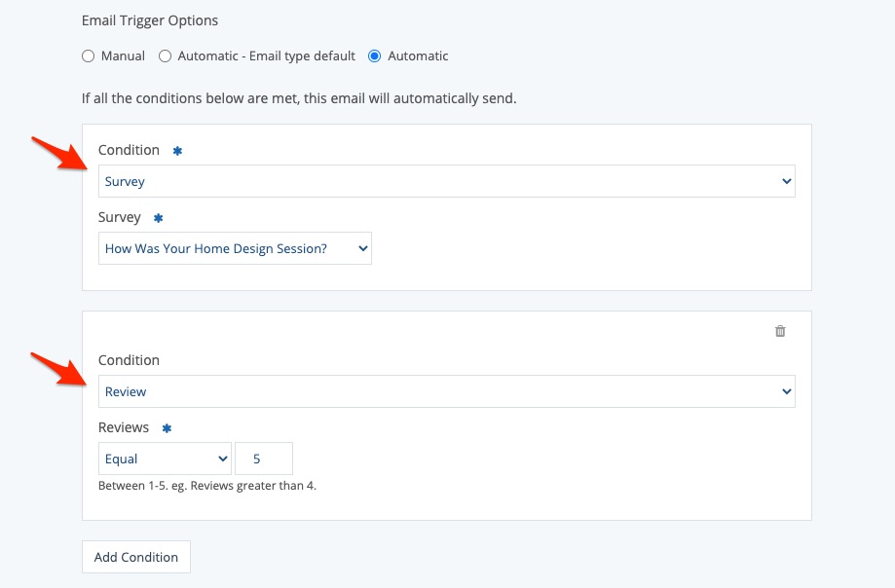This screenshot has height=588, width=895.
Task: Open the Condition dropdown showing Survey
Action: click(x=446, y=181)
